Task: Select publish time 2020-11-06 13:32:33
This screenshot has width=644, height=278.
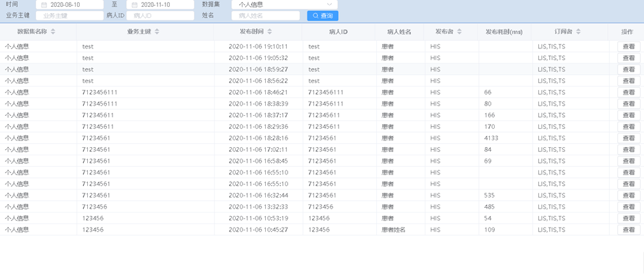Action: click(258, 207)
